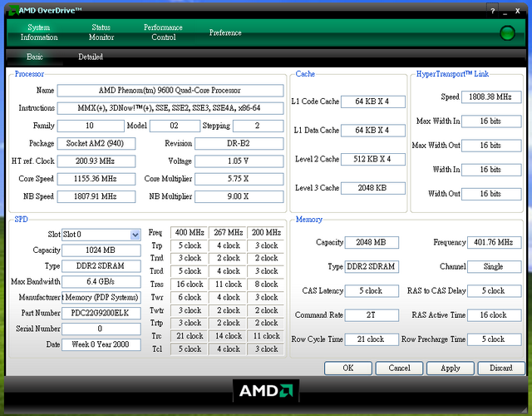
Task: Click the 267 MHz Freq column header
Action: (228, 233)
